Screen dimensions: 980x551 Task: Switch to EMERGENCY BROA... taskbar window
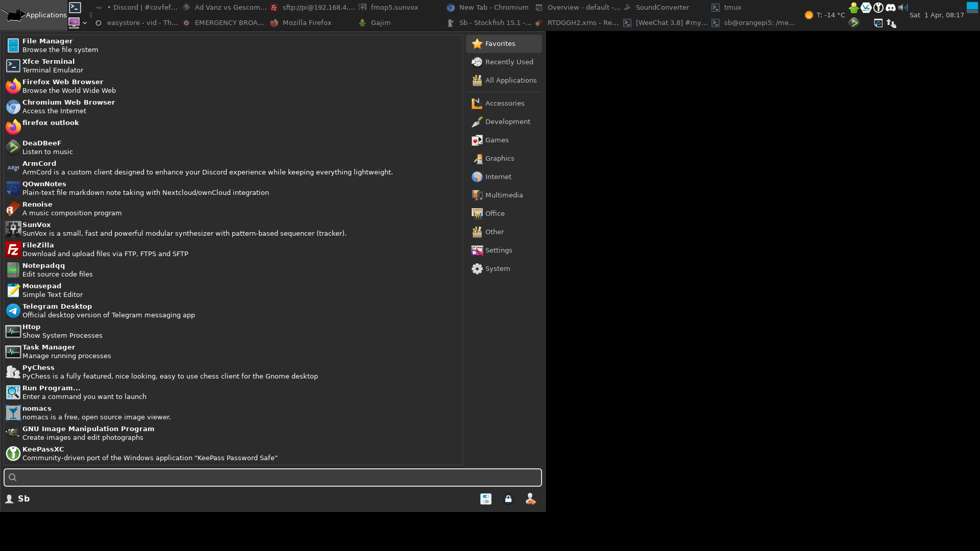tap(225, 23)
